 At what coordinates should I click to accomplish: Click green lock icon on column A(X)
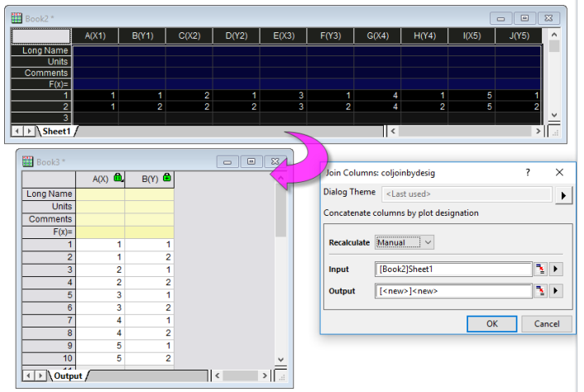(x=118, y=177)
